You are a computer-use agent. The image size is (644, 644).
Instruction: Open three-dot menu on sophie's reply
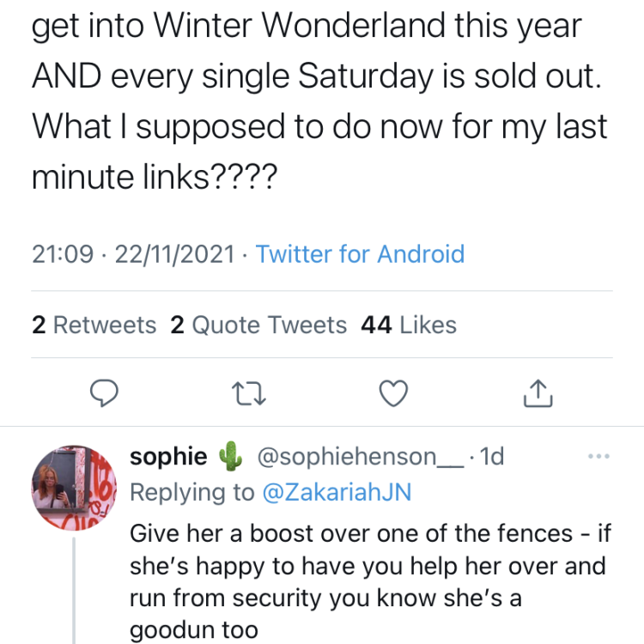(x=595, y=457)
